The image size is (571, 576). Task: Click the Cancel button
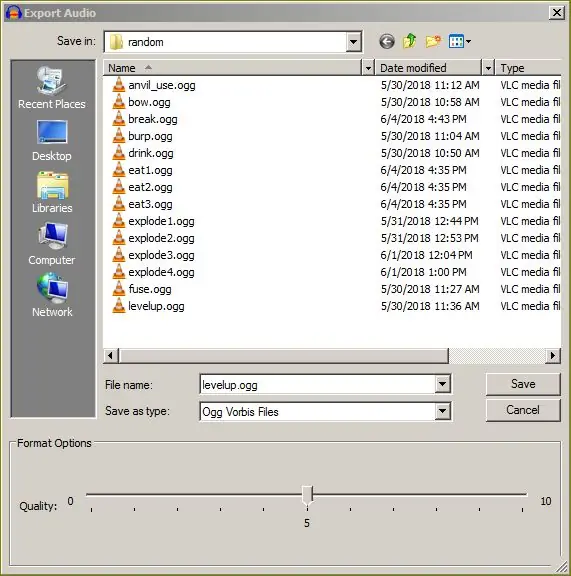pos(523,410)
